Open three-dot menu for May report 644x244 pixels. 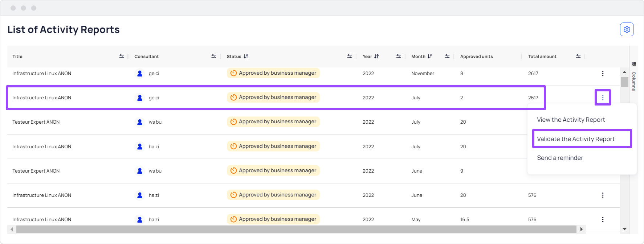tap(603, 219)
